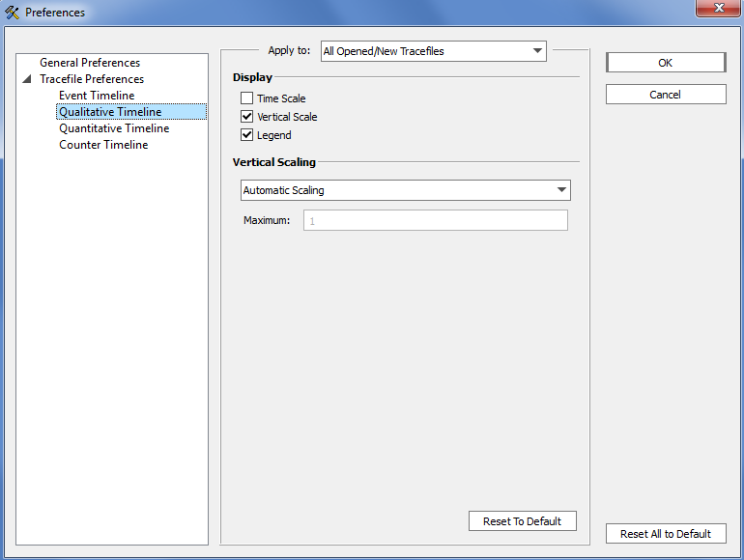Click the Apply to: label
744x560 pixels.
pos(289,51)
